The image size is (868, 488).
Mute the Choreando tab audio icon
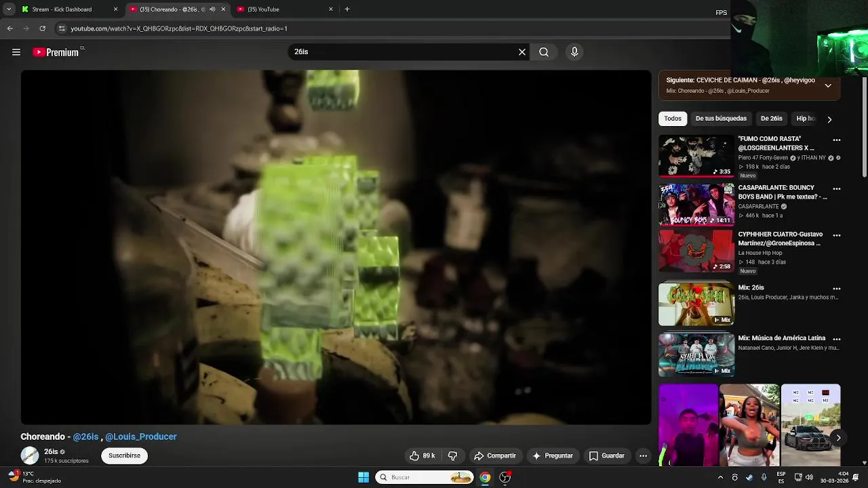(212, 9)
